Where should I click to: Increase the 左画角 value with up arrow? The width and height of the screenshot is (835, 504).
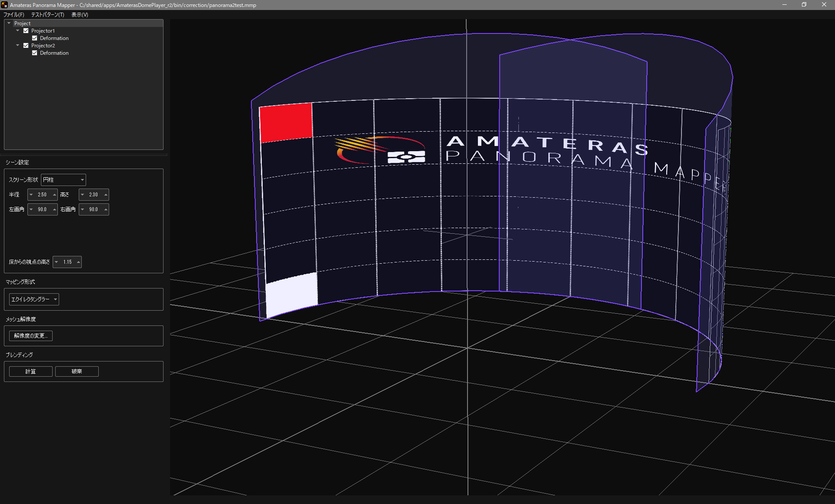pyautogui.click(x=54, y=209)
